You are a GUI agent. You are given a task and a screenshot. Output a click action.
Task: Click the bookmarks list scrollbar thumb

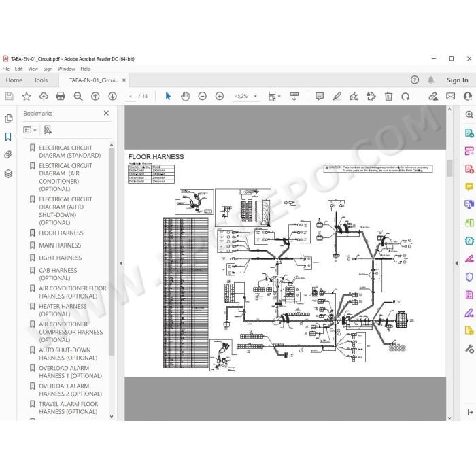[x=112, y=252]
